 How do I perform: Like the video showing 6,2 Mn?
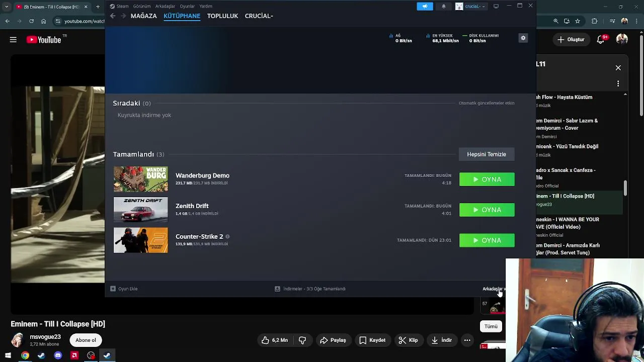[x=275, y=340]
